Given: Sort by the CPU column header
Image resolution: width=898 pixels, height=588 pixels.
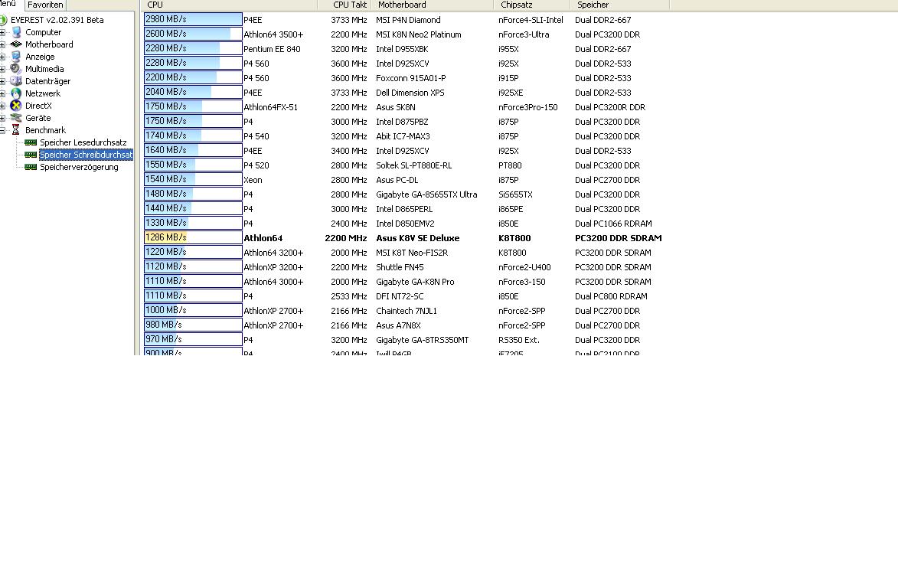Looking at the screenshot, I should (228, 5).
